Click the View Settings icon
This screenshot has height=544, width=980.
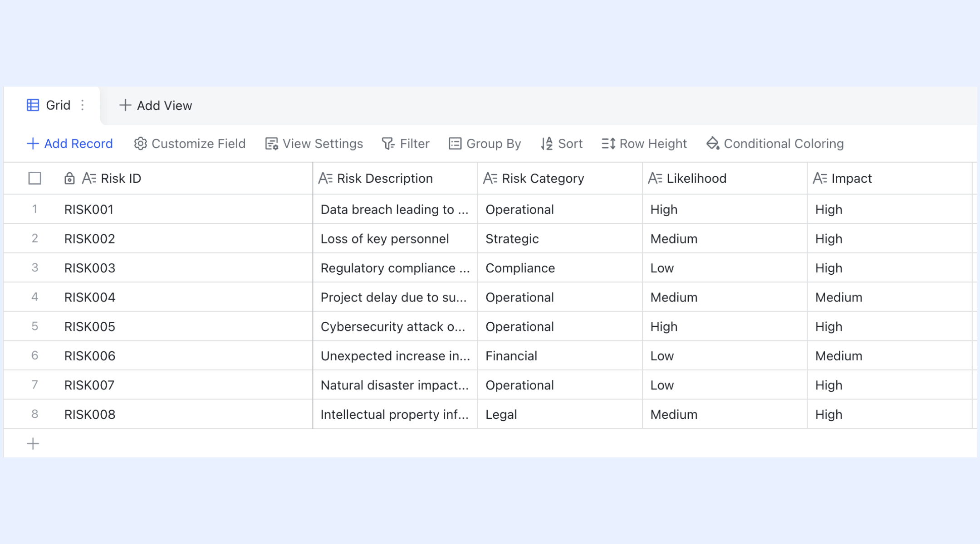point(272,144)
